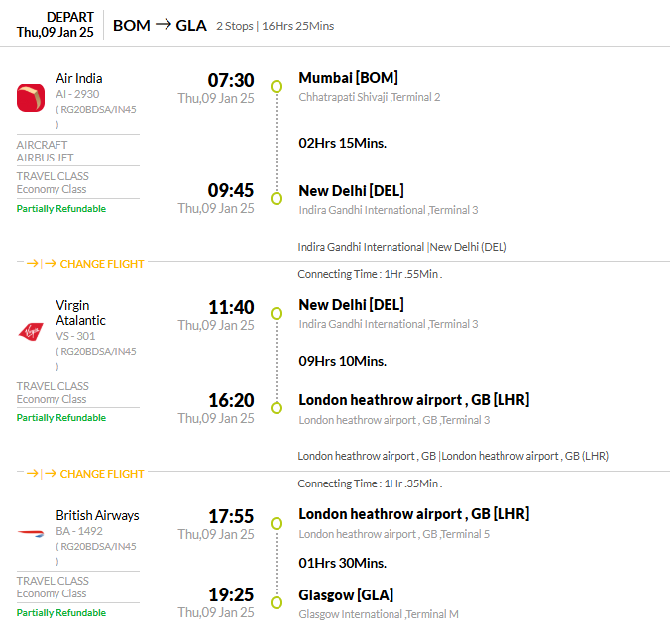Click the British Airways airline logo
This screenshot has height=644, width=670.
click(31, 533)
